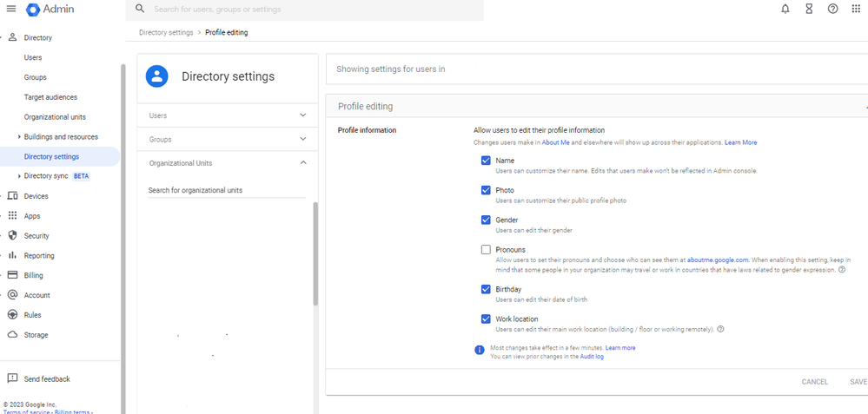
Task: Click the Directory settings avatar icon
Action: click(156, 76)
